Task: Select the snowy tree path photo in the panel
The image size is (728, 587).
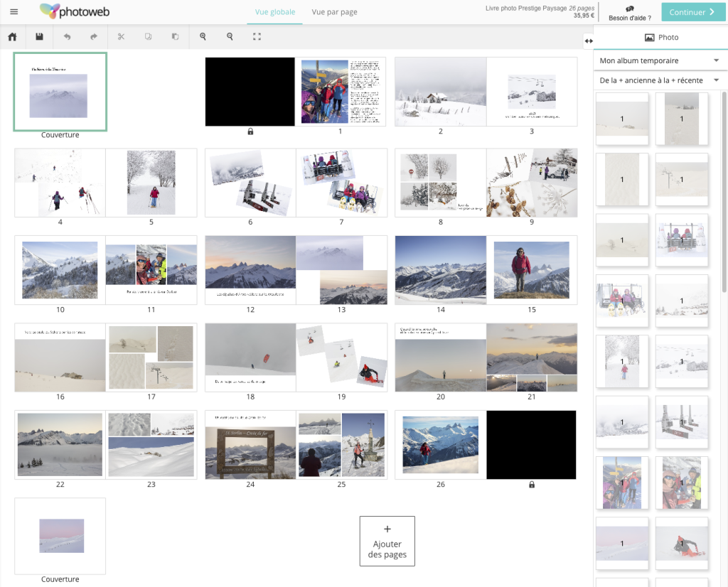Action: [x=622, y=362]
